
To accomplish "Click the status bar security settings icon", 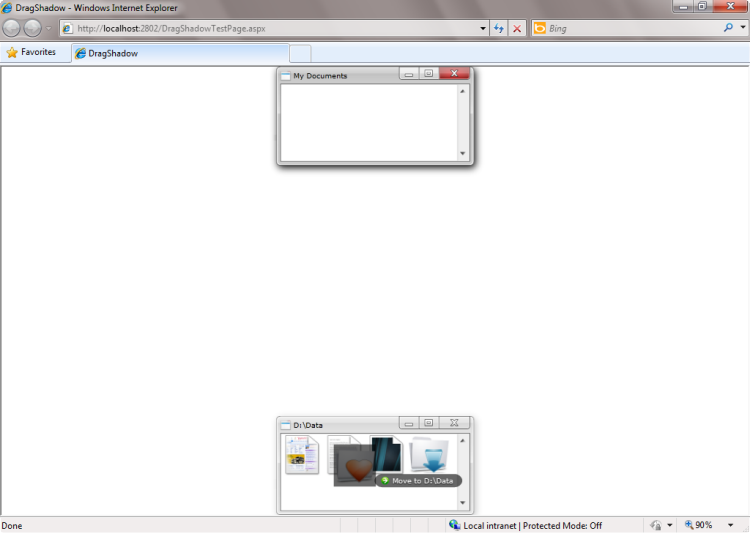I will pyautogui.click(x=656, y=525).
